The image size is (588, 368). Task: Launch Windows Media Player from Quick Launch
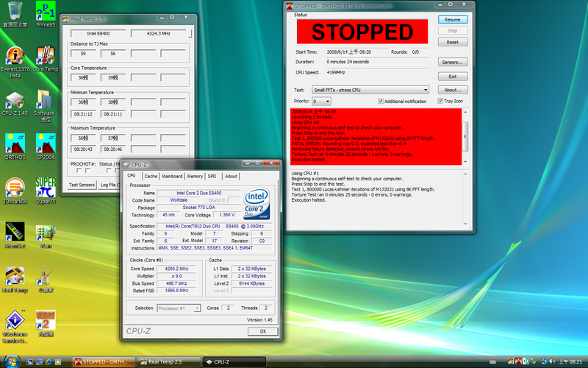pos(58,362)
